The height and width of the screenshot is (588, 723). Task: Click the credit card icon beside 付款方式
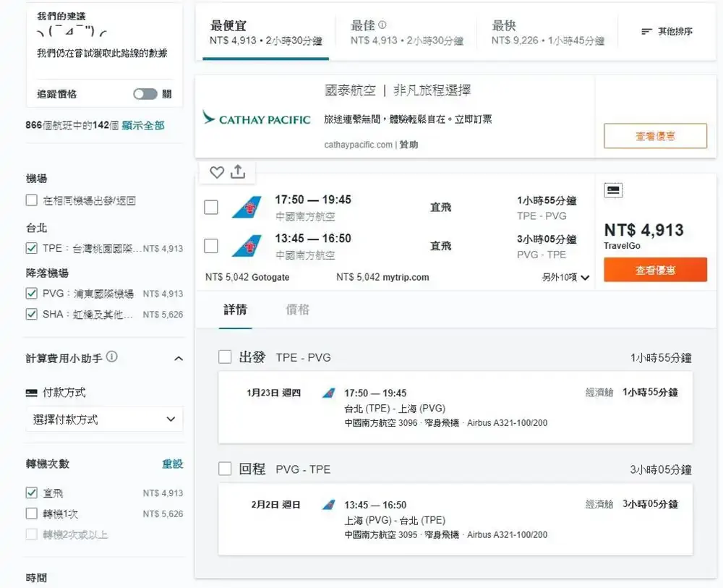pos(31,393)
